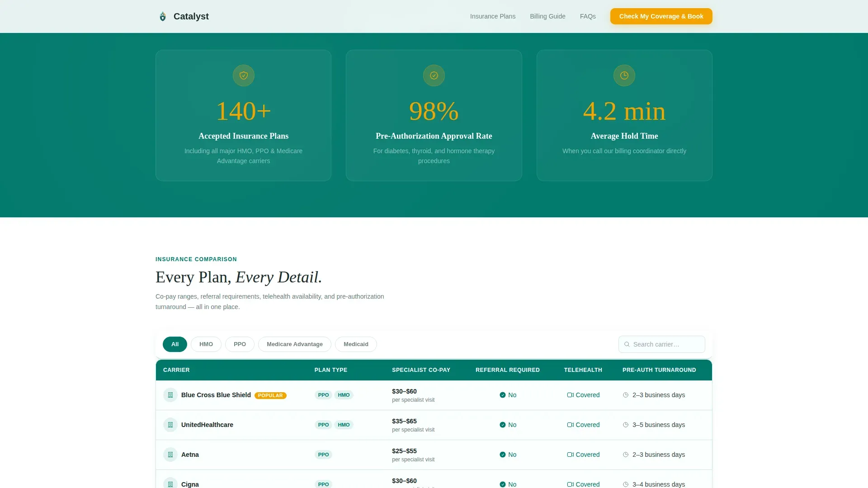Click the 98% approval rate figure
The image size is (868, 488).
point(434,111)
